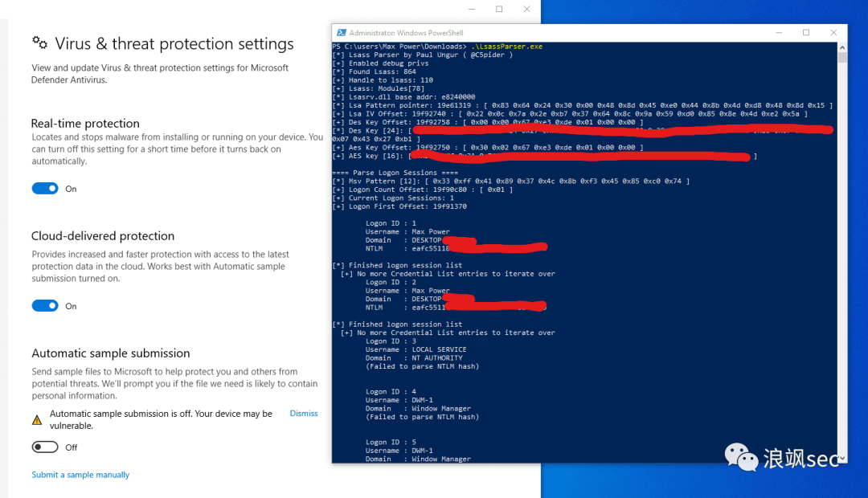Minimize the Windows Security settings window
Viewport: 868px width, 498px height.
tap(472, 9)
